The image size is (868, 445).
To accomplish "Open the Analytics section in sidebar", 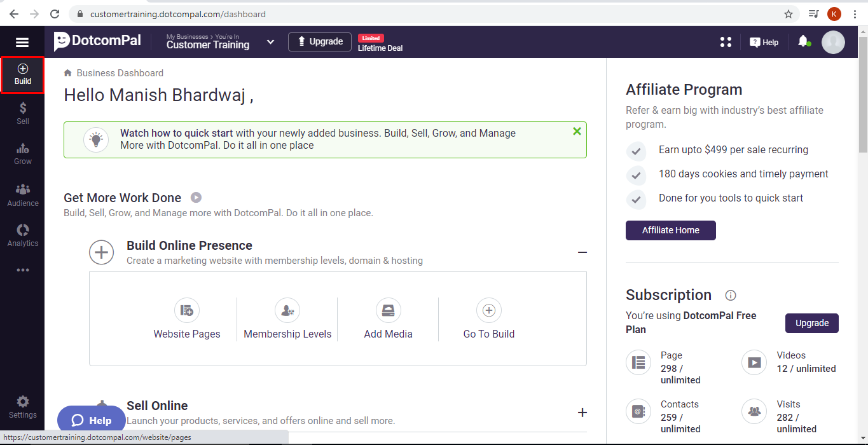I will tap(23, 235).
